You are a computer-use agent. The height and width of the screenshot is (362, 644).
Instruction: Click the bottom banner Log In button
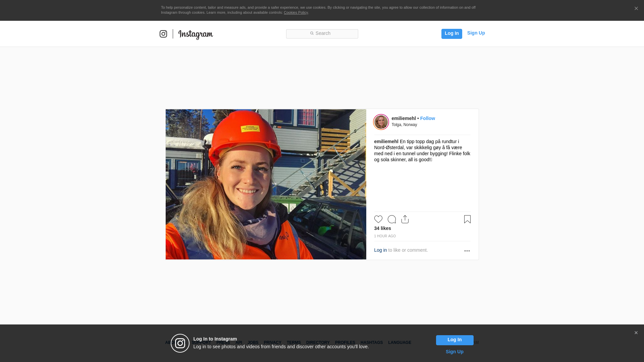(454, 340)
